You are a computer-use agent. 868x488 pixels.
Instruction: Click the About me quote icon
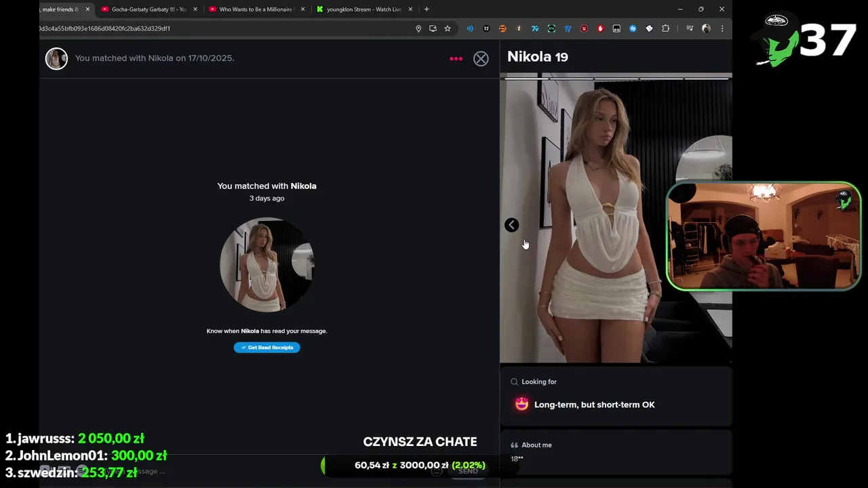(514, 445)
